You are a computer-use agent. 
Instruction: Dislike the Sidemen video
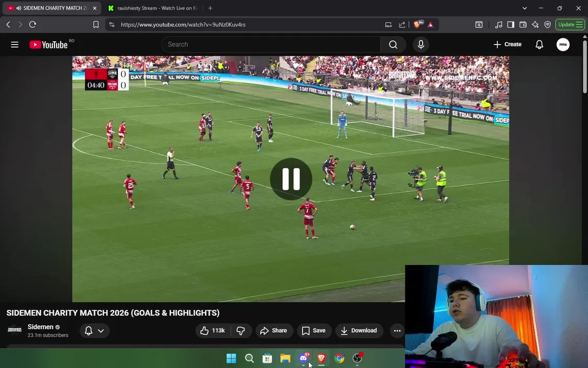pyautogui.click(x=241, y=331)
